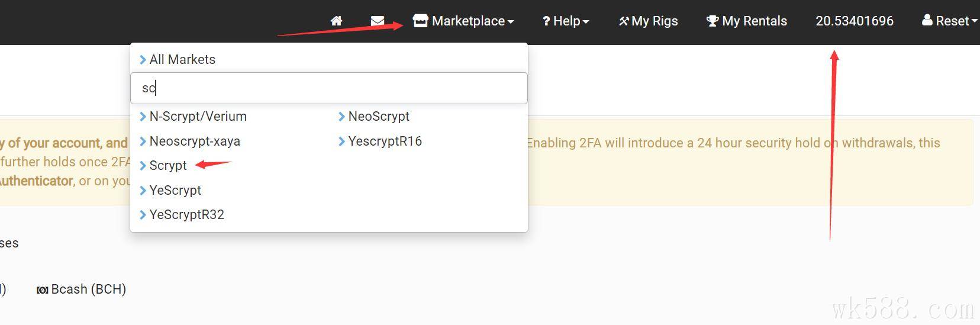Open the envelope messages icon
Screen dimensions: 980x325
tap(378, 21)
